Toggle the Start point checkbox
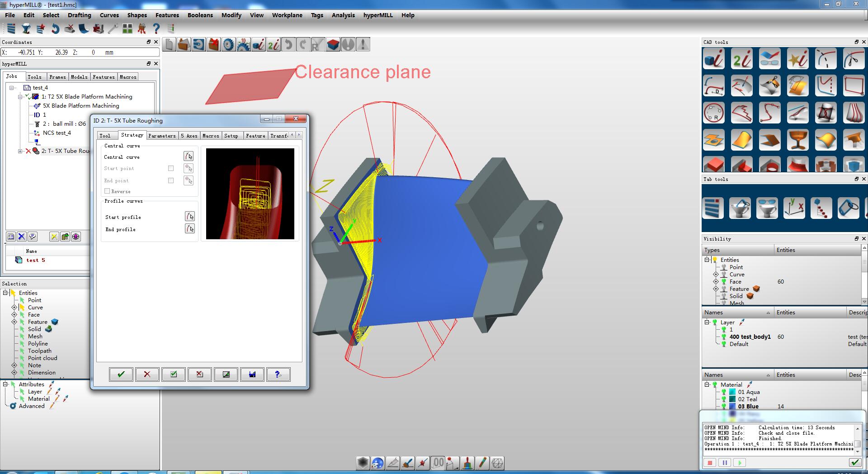 pos(171,168)
